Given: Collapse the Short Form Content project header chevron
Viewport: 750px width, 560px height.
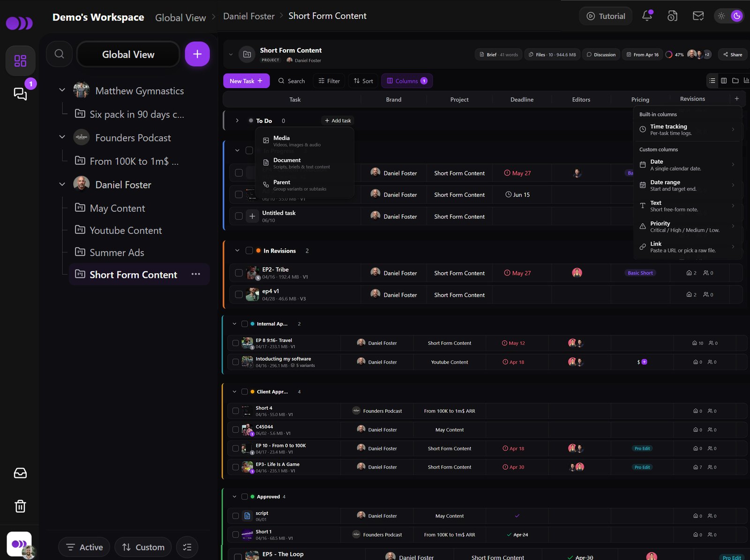Looking at the screenshot, I should pos(231,54).
